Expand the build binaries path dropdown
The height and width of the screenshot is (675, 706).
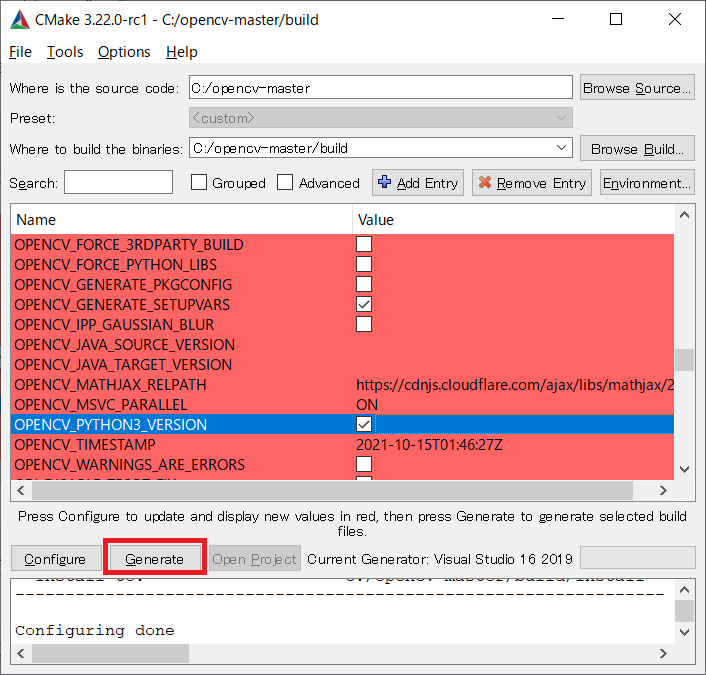(561, 148)
